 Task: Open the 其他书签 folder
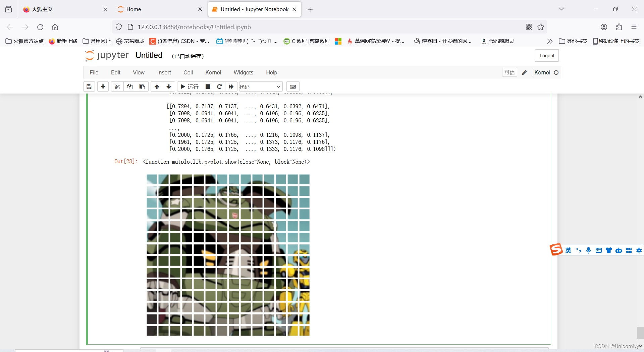(x=573, y=41)
